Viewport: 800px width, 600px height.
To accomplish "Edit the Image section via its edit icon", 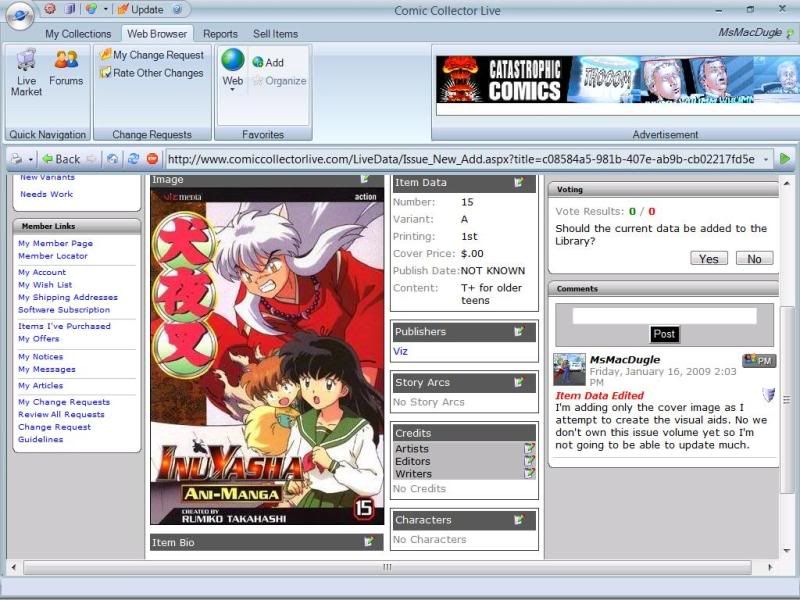I will click(x=365, y=179).
